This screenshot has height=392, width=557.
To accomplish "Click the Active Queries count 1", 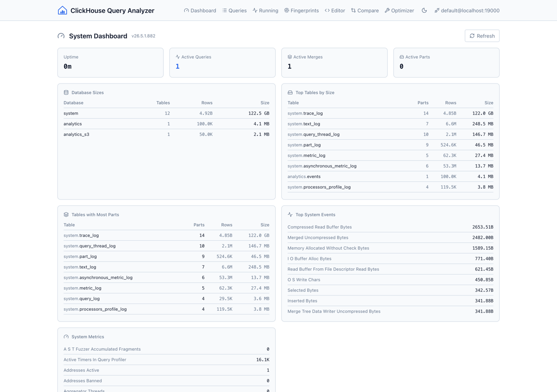I will pyautogui.click(x=177, y=66).
